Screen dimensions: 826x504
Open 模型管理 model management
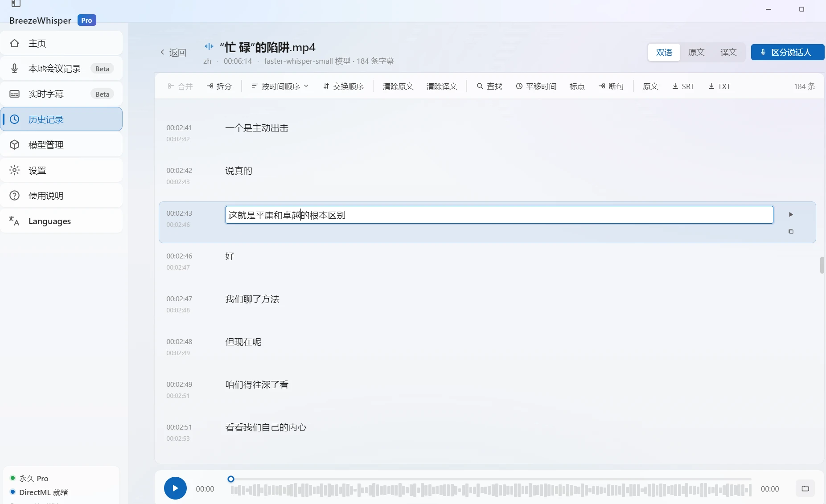click(62, 145)
